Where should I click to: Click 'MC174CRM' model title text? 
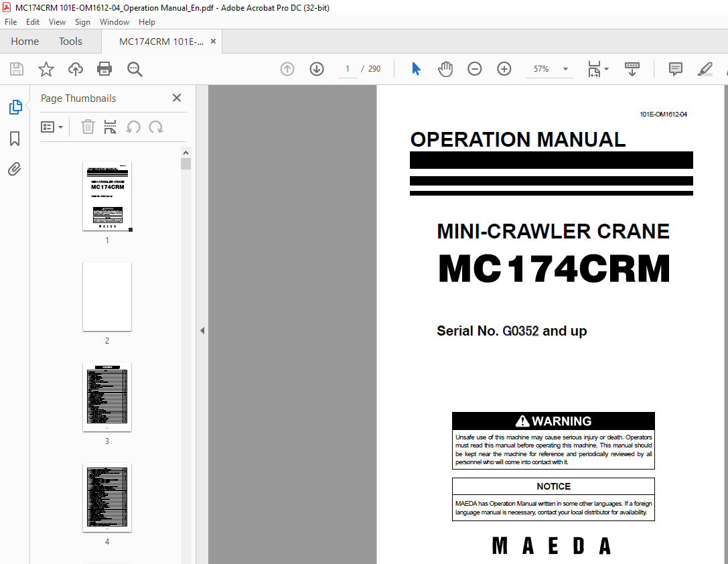point(554,269)
